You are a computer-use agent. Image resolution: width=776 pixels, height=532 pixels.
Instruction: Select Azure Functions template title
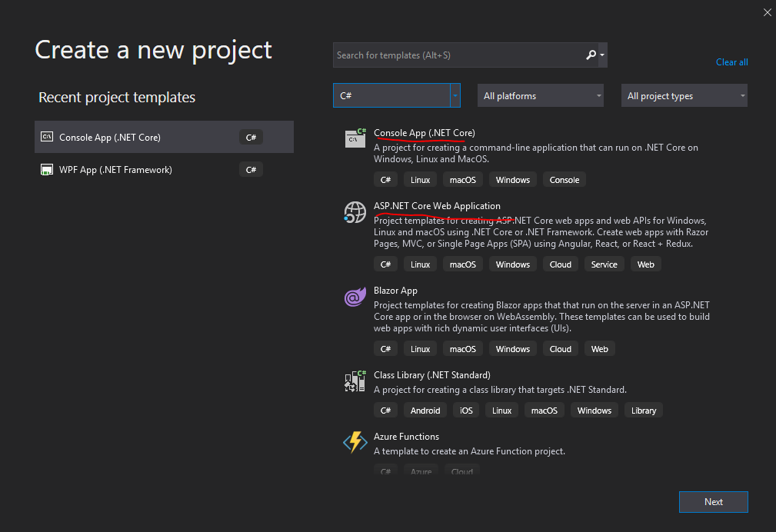click(x=406, y=437)
